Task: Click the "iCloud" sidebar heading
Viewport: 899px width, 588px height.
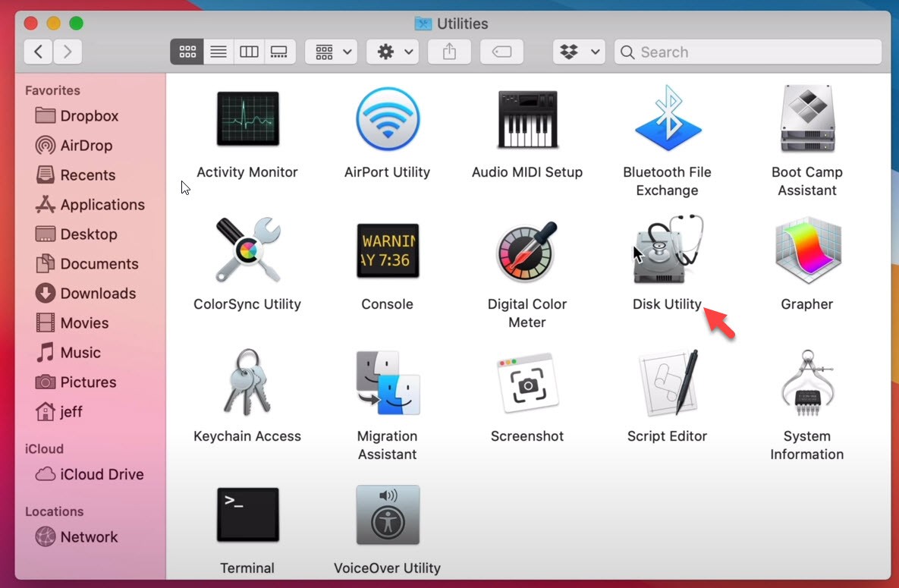Action: point(44,449)
